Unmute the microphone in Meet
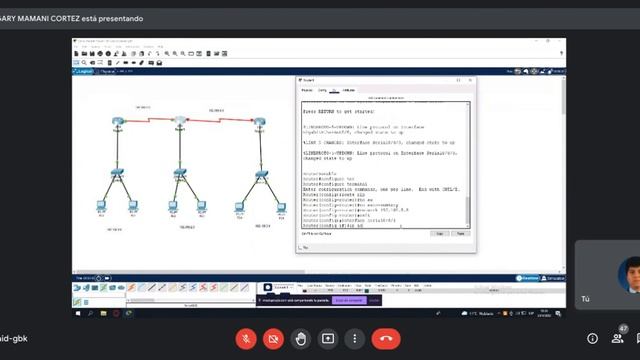Viewport: 640px width, 360px height. pyautogui.click(x=246, y=339)
